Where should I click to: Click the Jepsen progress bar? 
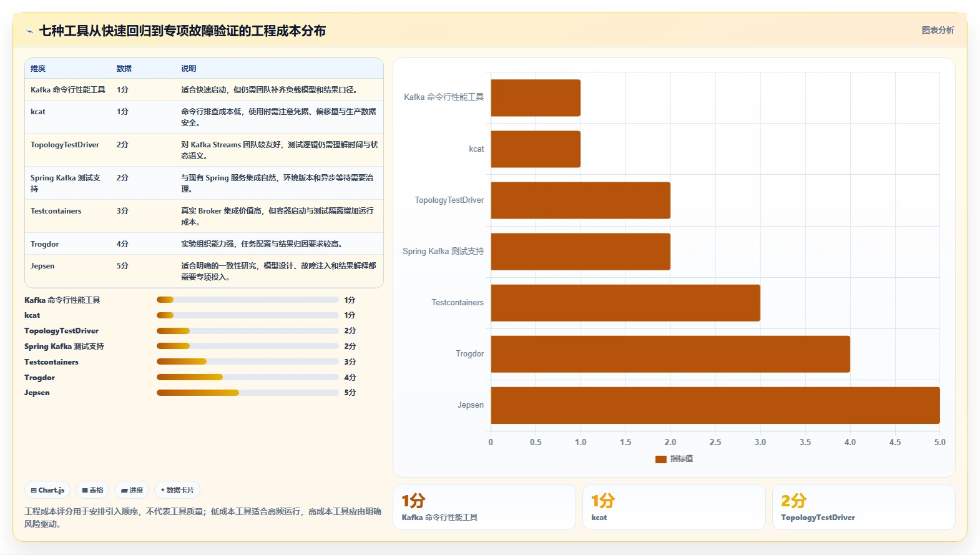tap(247, 393)
